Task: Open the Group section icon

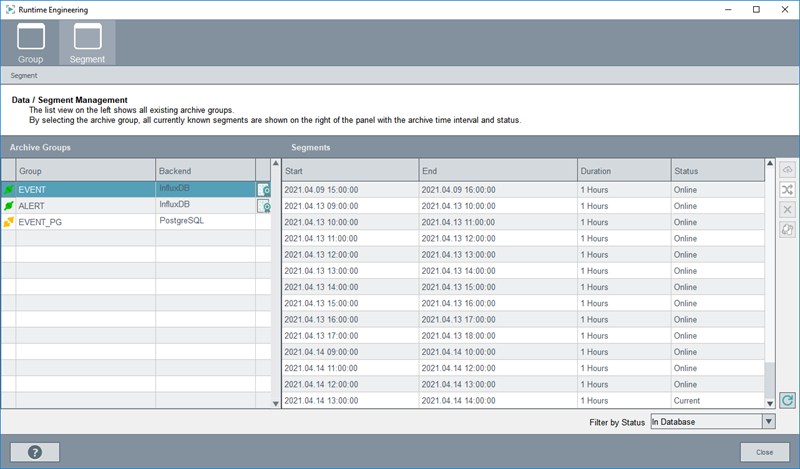Action: [31, 42]
